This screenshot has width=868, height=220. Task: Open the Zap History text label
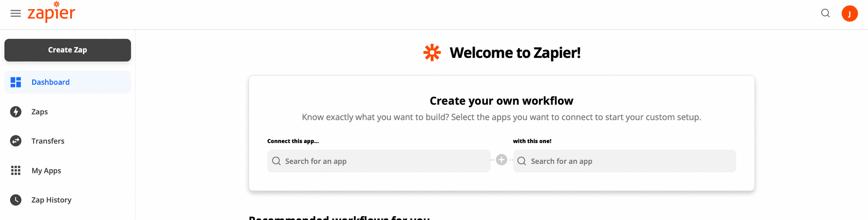click(51, 200)
